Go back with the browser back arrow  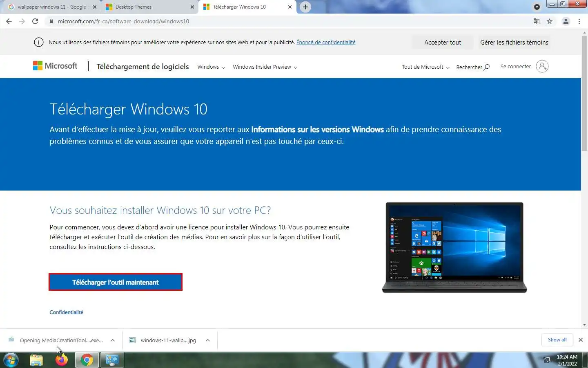[x=9, y=21]
